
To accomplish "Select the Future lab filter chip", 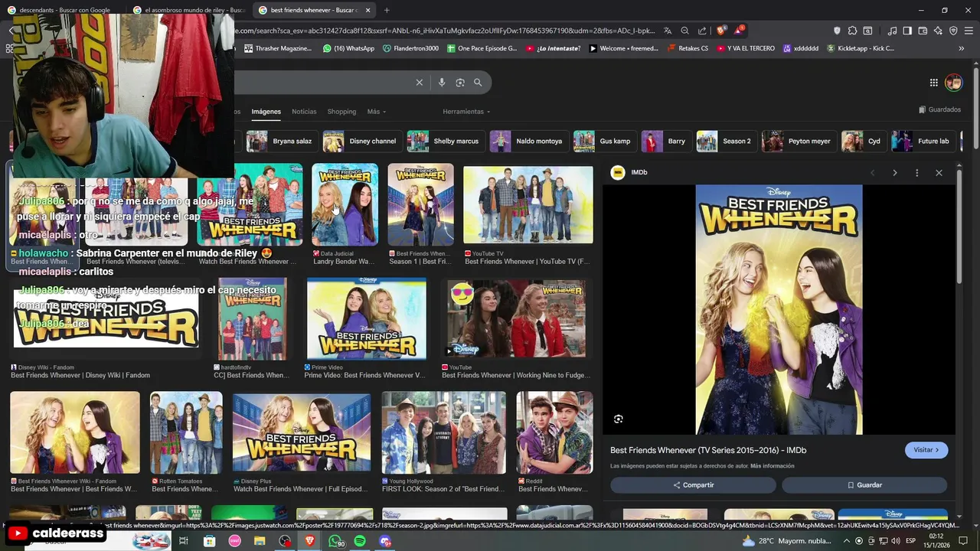I will [923, 142].
